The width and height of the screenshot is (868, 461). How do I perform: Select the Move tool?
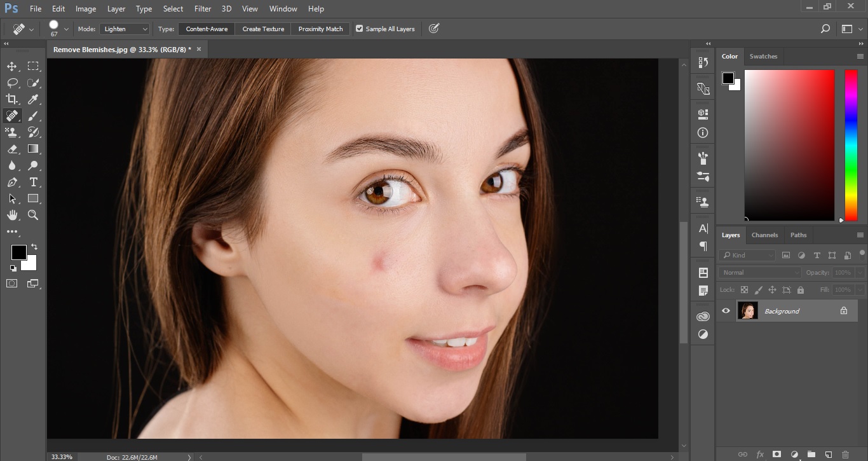[x=12, y=66]
